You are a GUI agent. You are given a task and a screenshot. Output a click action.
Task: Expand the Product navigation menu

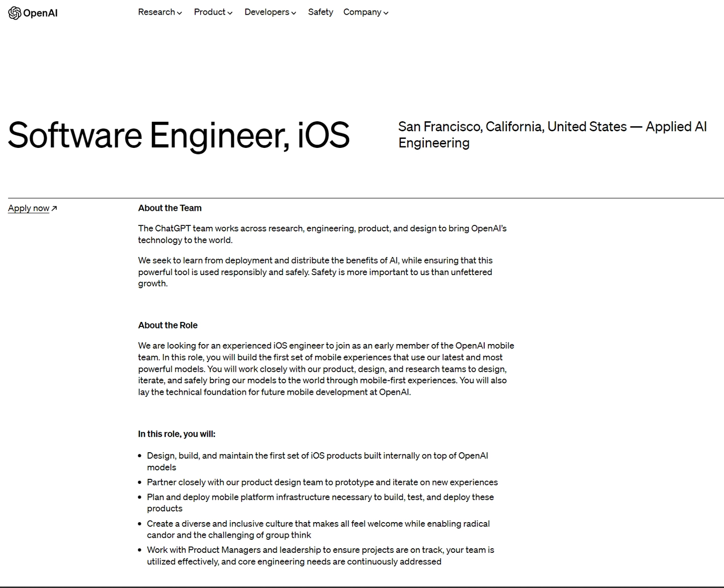click(213, 12)
